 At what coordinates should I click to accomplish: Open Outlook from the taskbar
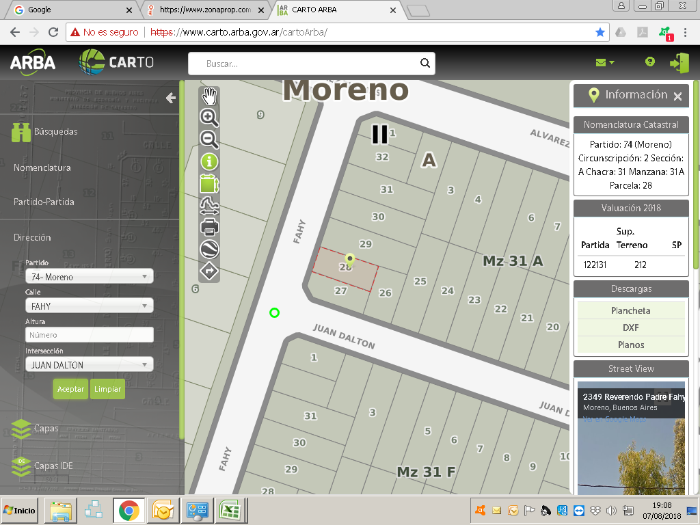point(163,510)
